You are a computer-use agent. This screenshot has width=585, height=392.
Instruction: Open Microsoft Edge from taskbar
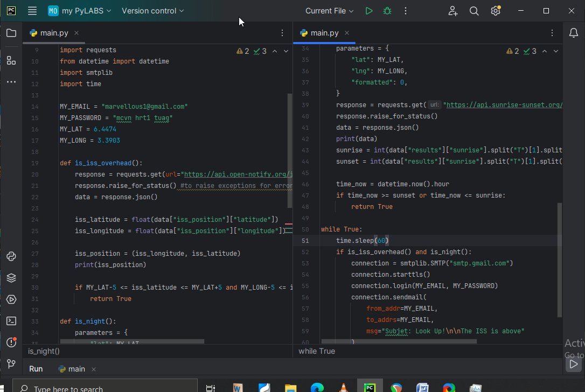pyautogui.click(x=317, y=388)
